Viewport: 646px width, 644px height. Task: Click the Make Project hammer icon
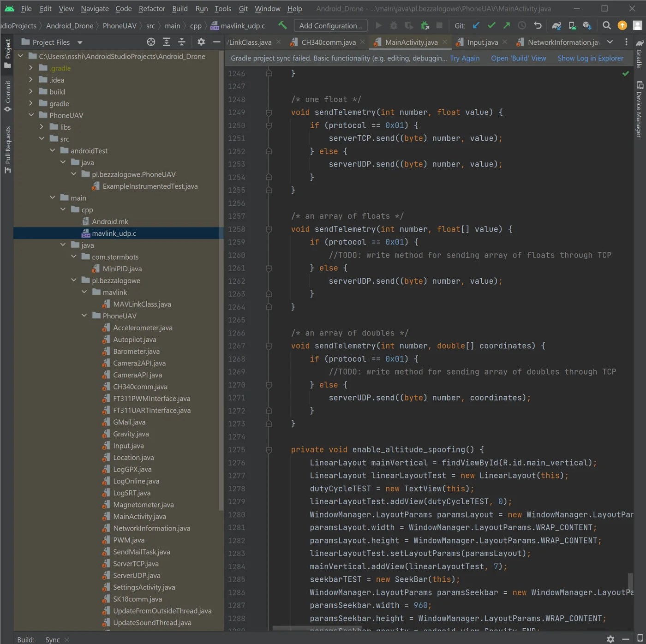(x=282, y=25)
